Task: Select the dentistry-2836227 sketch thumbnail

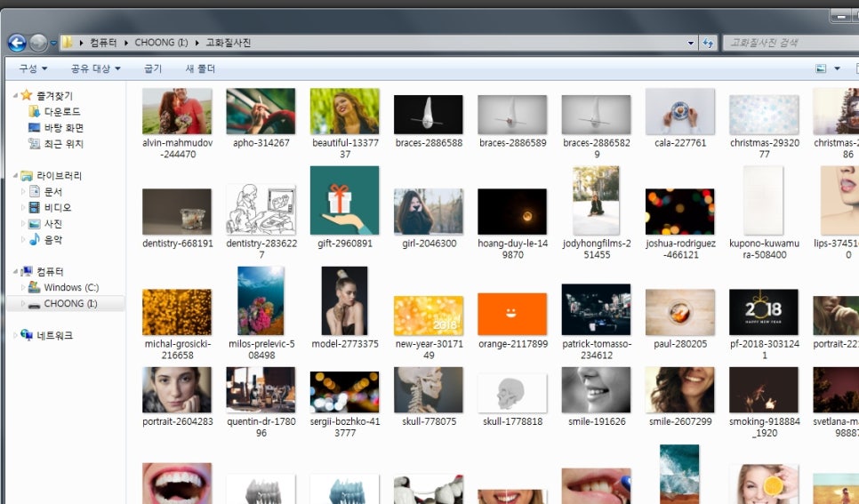Action: tap(261, 209)
